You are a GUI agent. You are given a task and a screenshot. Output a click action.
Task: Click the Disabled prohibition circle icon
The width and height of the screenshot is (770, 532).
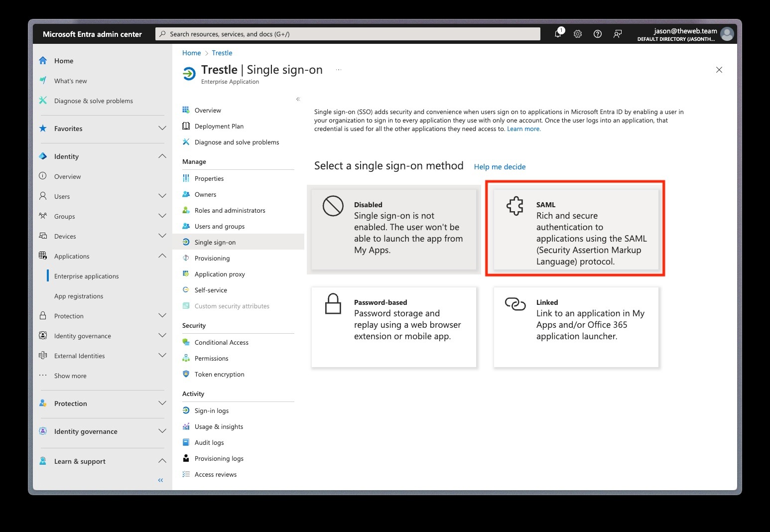point(333,206)
